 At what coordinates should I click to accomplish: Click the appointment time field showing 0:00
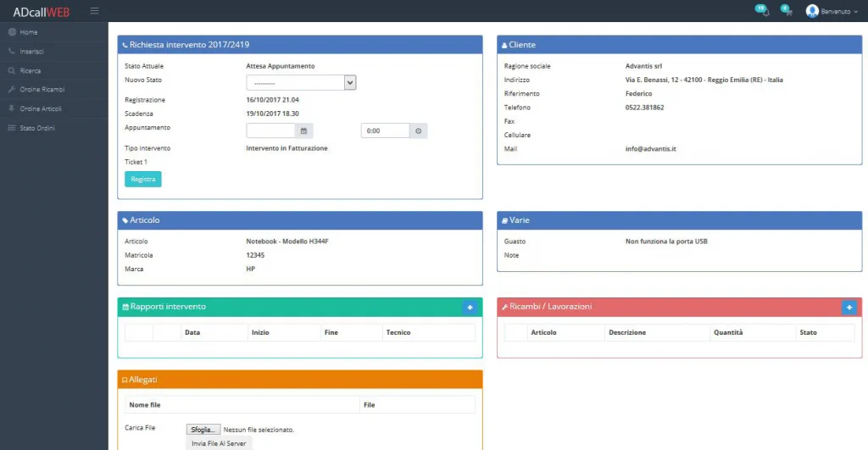[386, 131]
